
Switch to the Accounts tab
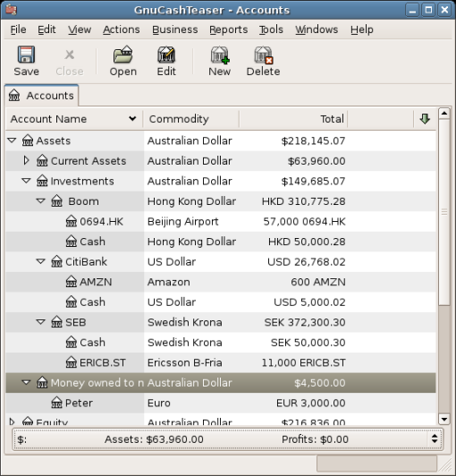(41, 96)
